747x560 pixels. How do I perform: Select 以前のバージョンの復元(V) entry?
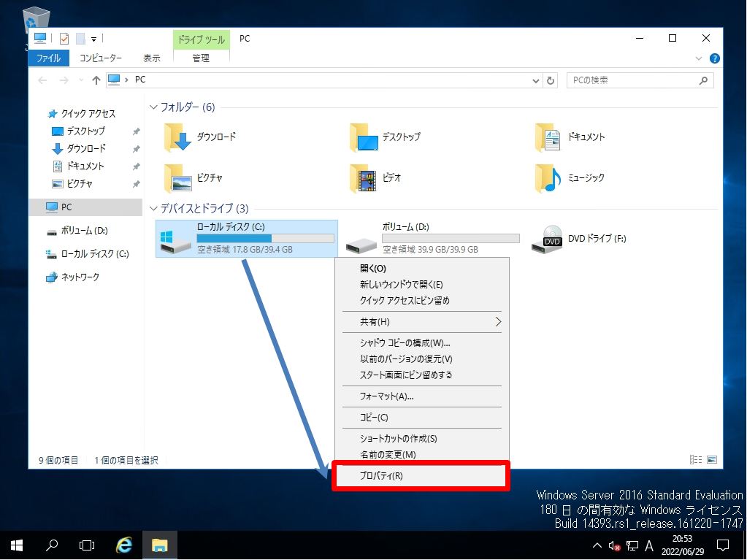click(422, 359)
